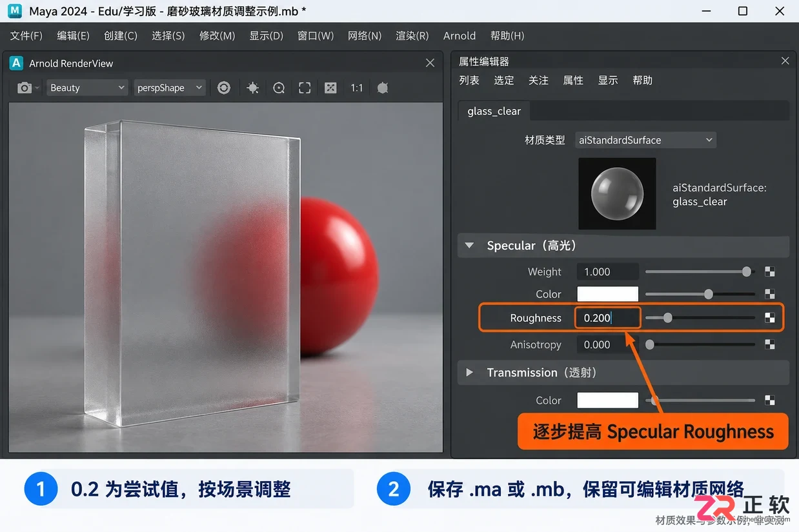
Task: Open the perspShape camera dropdown
Action: point(170,88)
